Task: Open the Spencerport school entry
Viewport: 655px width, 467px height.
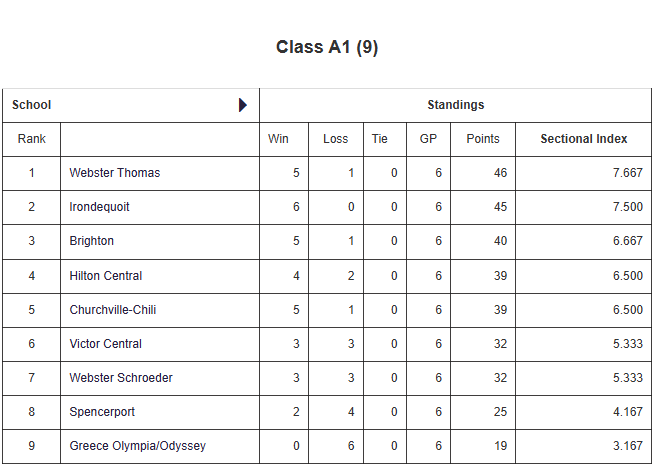Action: click(x=101, y=412)
